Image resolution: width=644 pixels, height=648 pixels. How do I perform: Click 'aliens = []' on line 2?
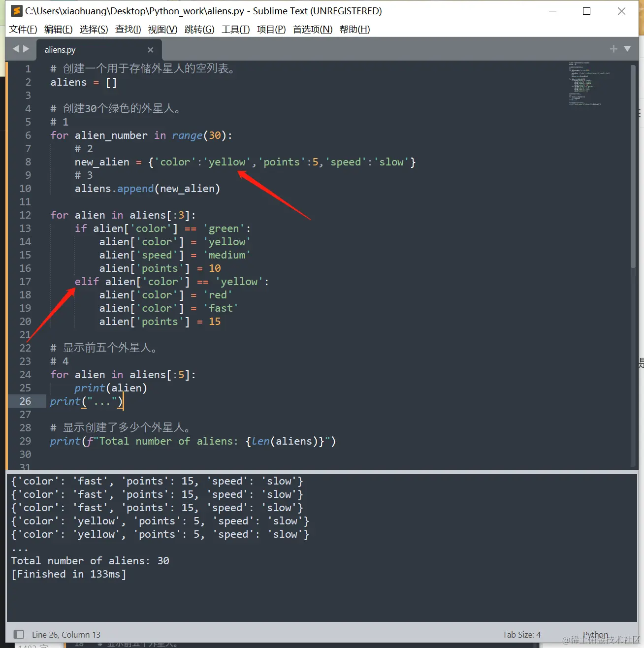pyautogui.click(x=84, y=82)
